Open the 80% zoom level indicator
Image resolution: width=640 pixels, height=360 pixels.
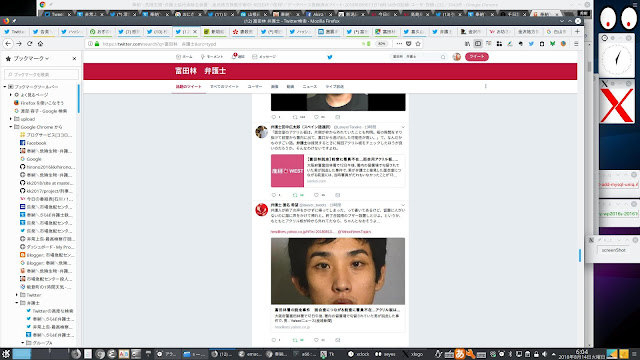382,44
